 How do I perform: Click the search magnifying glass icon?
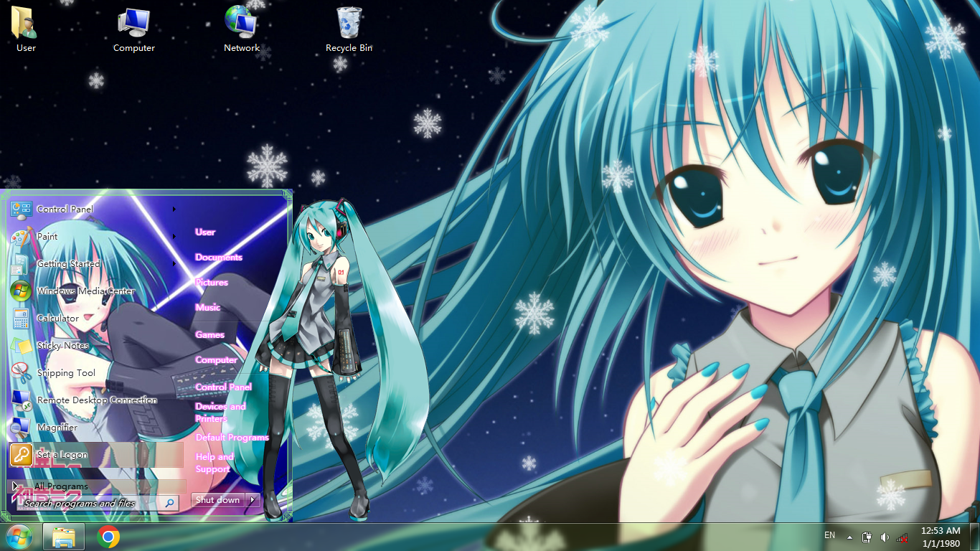click(x=170, y=503)
